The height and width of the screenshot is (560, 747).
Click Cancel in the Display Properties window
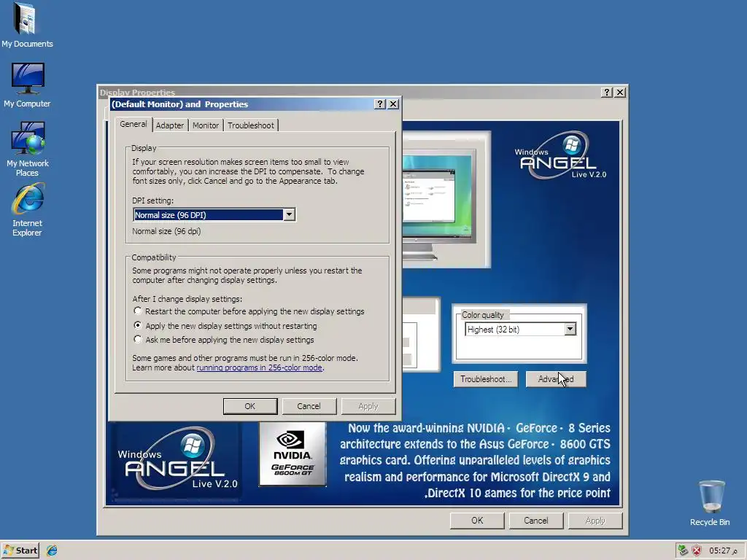click(536, 521)
